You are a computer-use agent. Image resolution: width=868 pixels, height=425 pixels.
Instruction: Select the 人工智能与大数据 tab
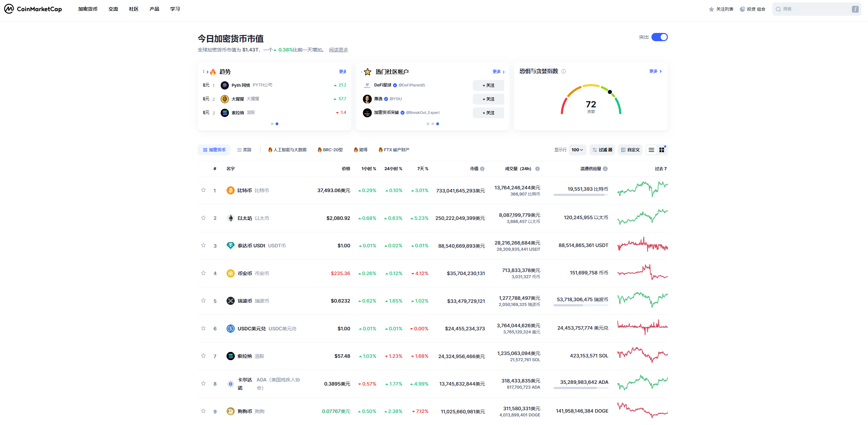[x=288, y=150]
